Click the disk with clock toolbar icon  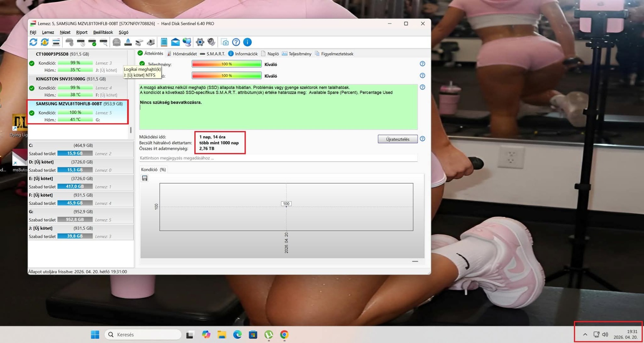tap(81, 42)
